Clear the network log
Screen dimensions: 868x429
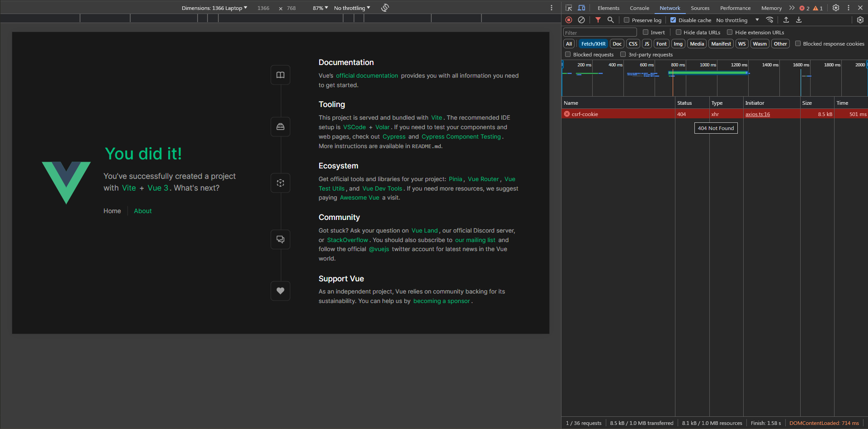pos(581,20)
